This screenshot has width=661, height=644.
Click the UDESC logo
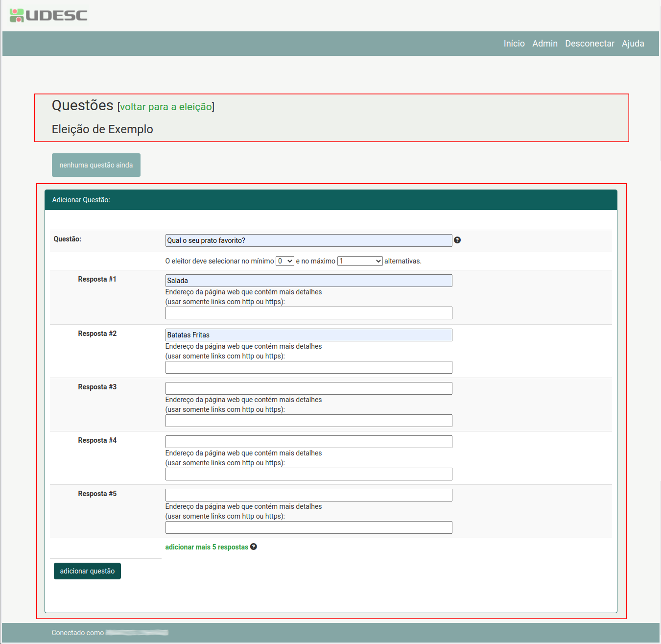click(x=48, y=16)
